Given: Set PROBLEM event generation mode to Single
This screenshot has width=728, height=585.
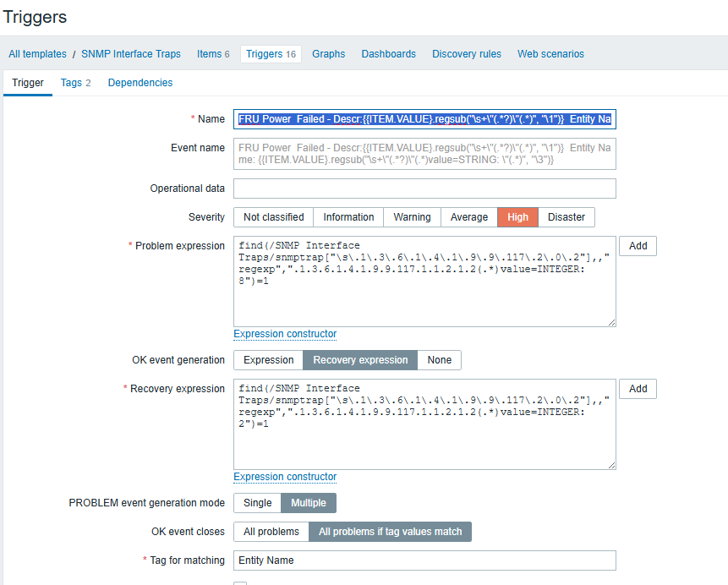Looking at the screenshot, I should 258,503.
